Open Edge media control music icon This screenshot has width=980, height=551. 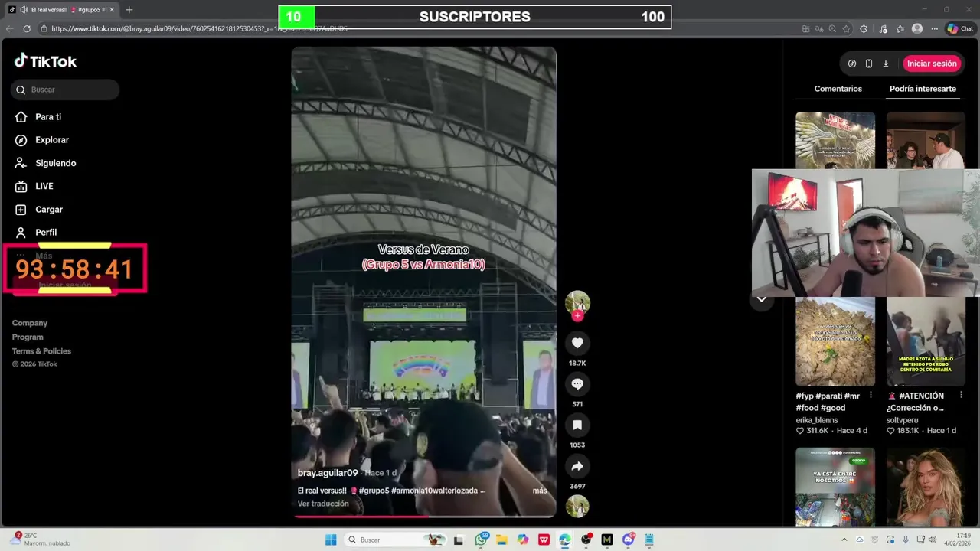click(884, 28)
